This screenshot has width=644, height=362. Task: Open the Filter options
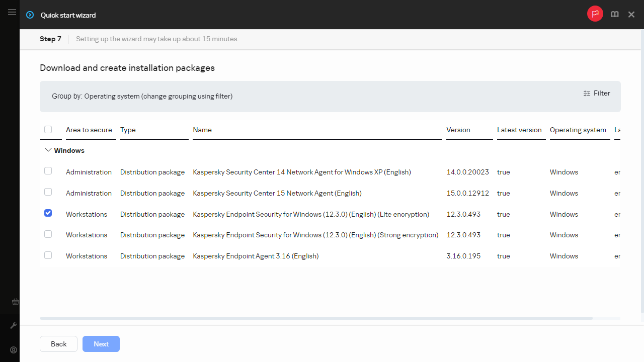[x=597, y=93]
